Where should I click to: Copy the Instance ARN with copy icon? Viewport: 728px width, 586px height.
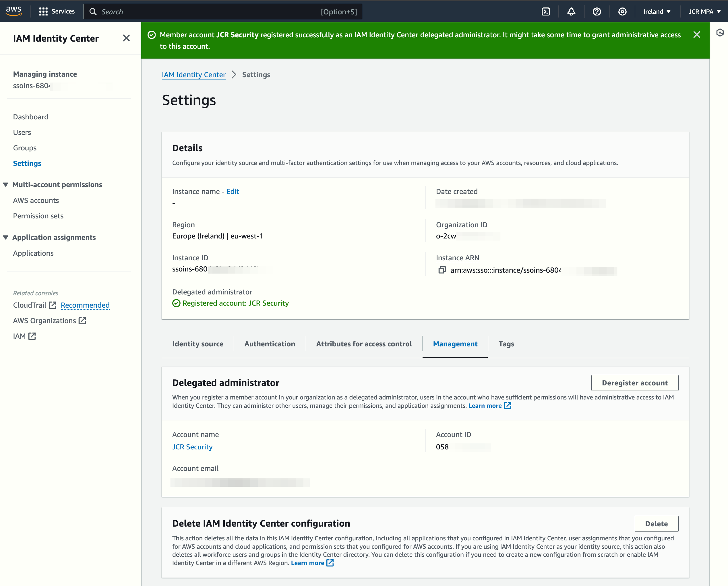pos(442,270)
